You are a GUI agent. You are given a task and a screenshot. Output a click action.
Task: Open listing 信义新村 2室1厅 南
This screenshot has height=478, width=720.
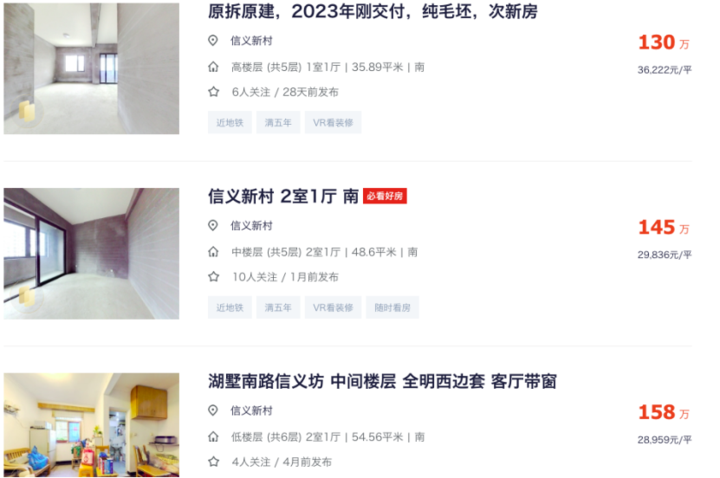(283, 197)
